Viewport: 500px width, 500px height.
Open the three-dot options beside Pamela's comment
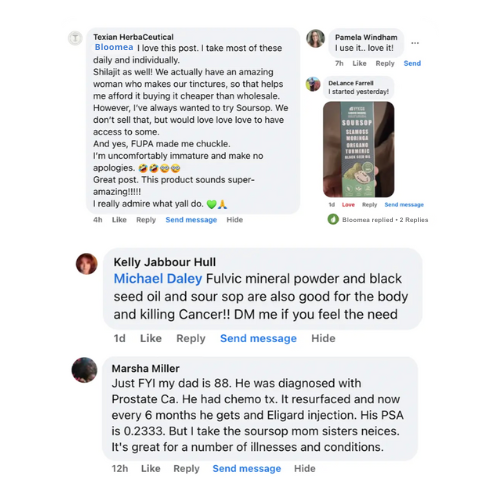point(415,43)
